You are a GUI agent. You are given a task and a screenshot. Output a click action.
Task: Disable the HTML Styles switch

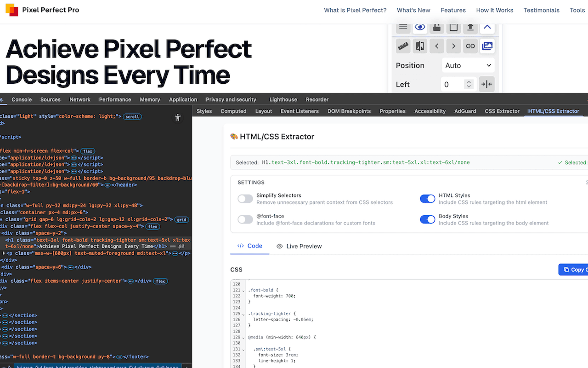(x=428, y=199)
